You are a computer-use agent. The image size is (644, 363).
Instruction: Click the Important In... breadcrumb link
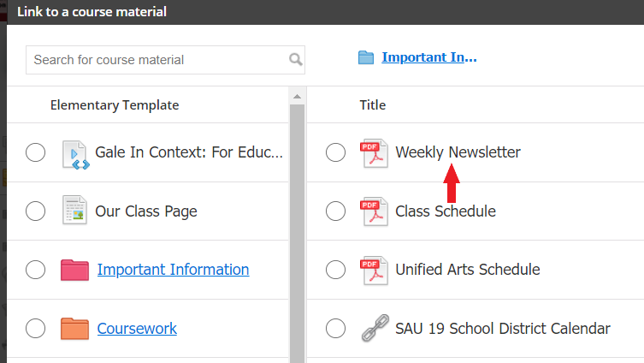429,57
